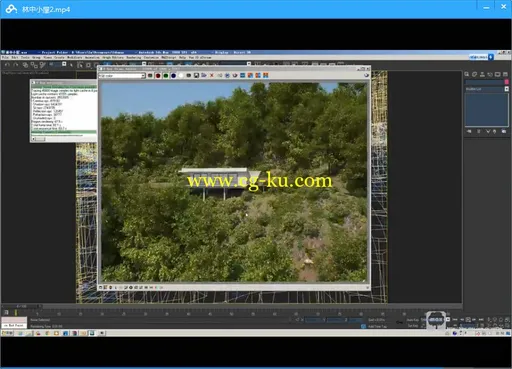
Task: Click the Windows Start button
Action: pyautogui.click(x=7, y=333)
